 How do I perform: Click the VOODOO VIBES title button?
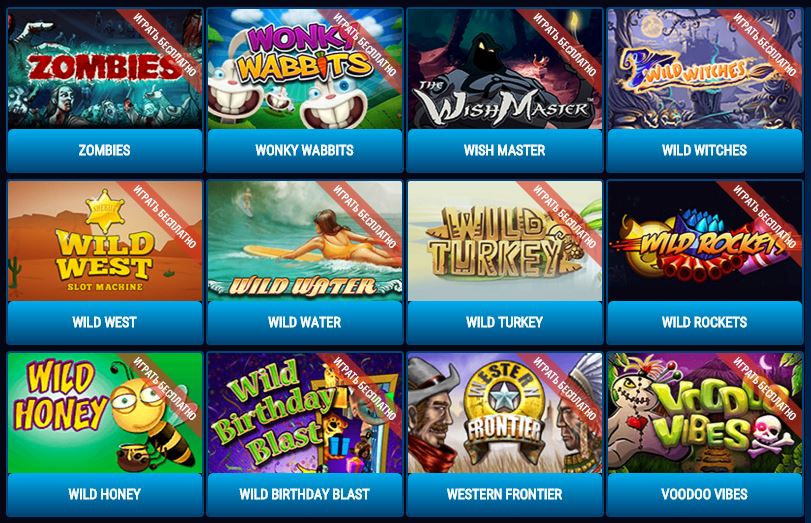[704, 494]
